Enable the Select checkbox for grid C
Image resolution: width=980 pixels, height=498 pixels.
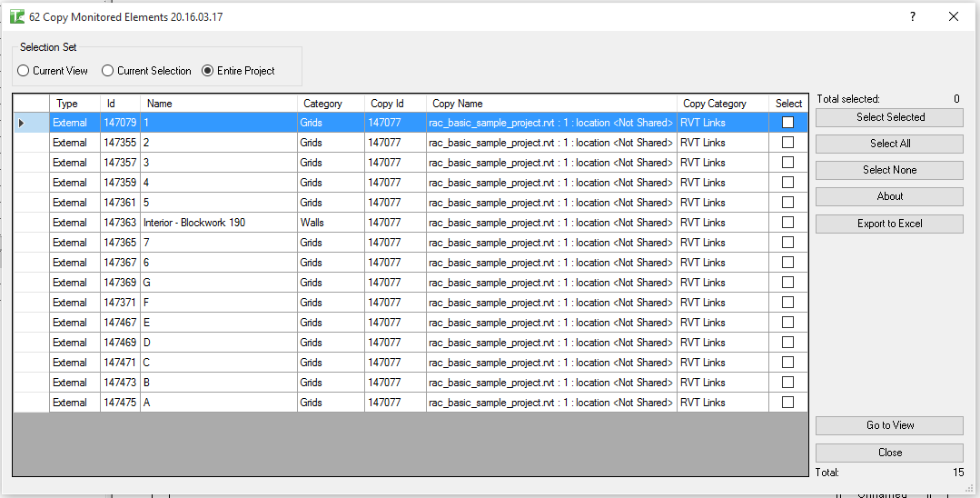[x=787, y=363]
